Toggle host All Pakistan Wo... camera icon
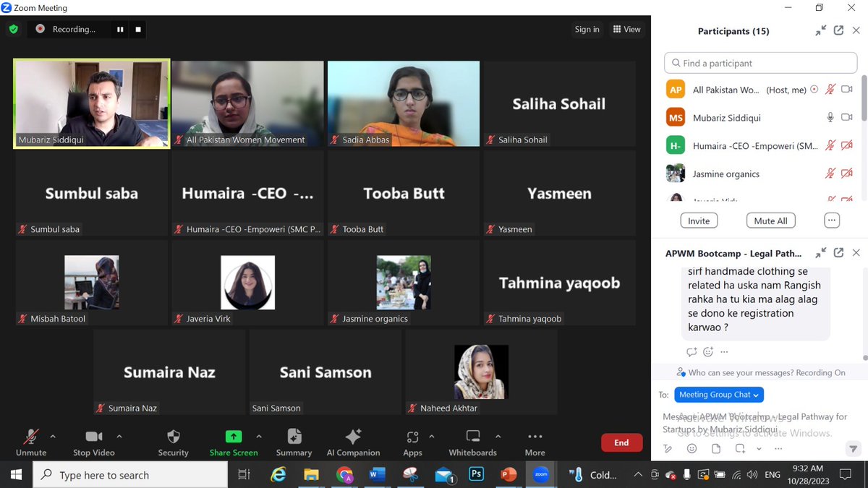This screenshot has height=488, width=868. click(847, 90)
